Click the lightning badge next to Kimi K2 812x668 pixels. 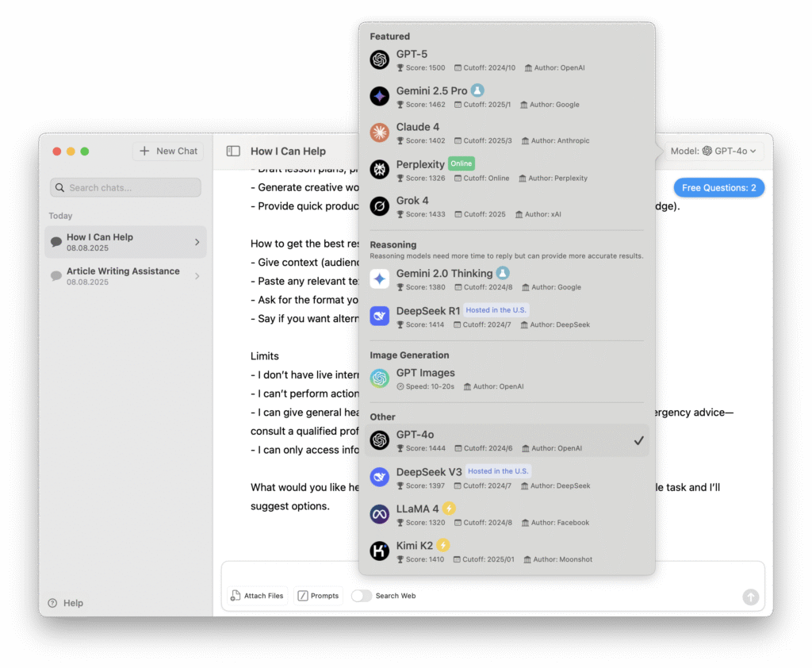(x=442, y=545)
